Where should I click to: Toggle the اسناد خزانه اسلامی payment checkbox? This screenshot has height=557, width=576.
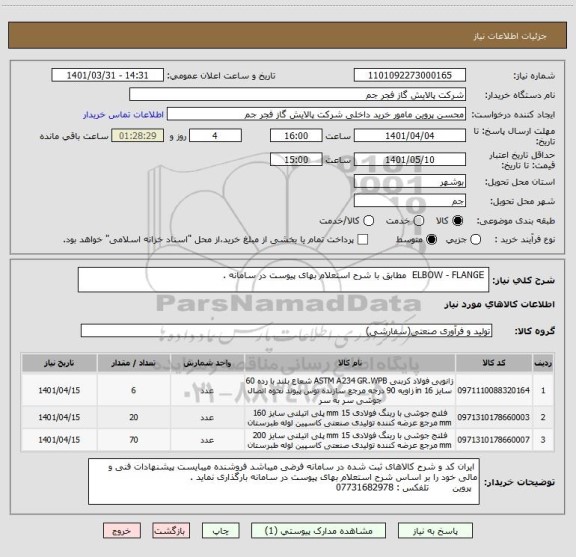363,240
